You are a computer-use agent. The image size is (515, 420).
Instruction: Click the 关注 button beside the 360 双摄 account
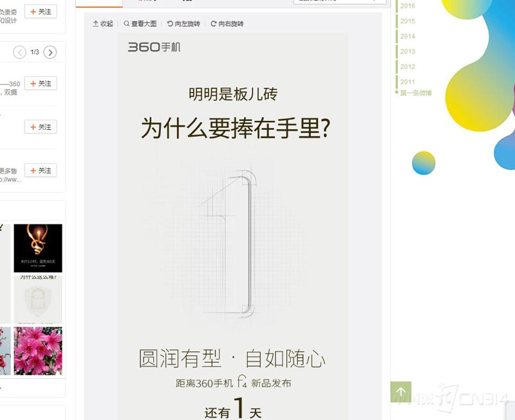coord(41,84)
